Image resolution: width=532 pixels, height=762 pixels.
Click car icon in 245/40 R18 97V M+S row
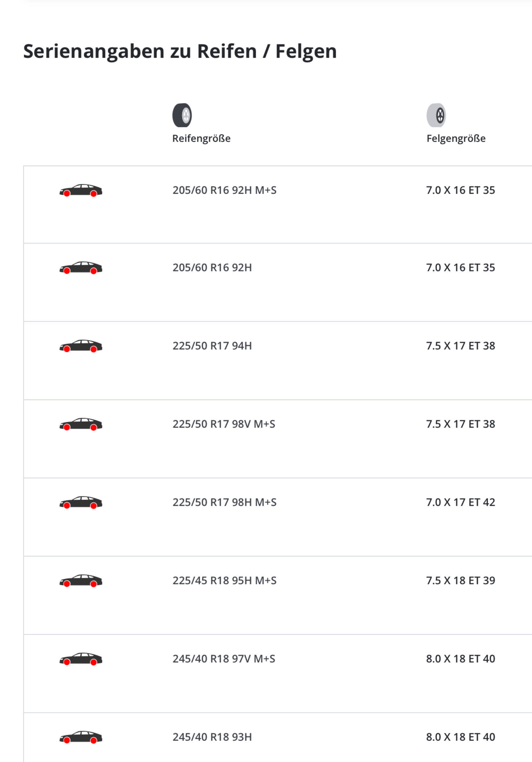coord(81,659)
